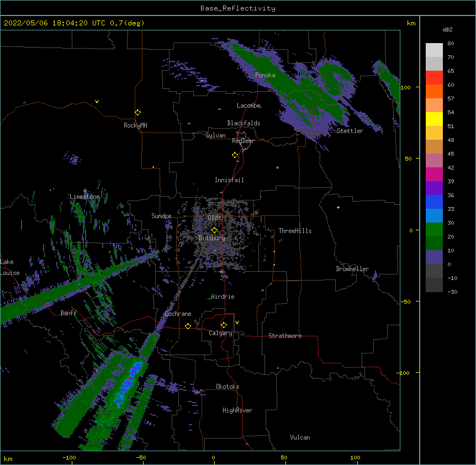Click the Innisfail city label
This screenshot has height=465, width=476.
pos(229,180)
